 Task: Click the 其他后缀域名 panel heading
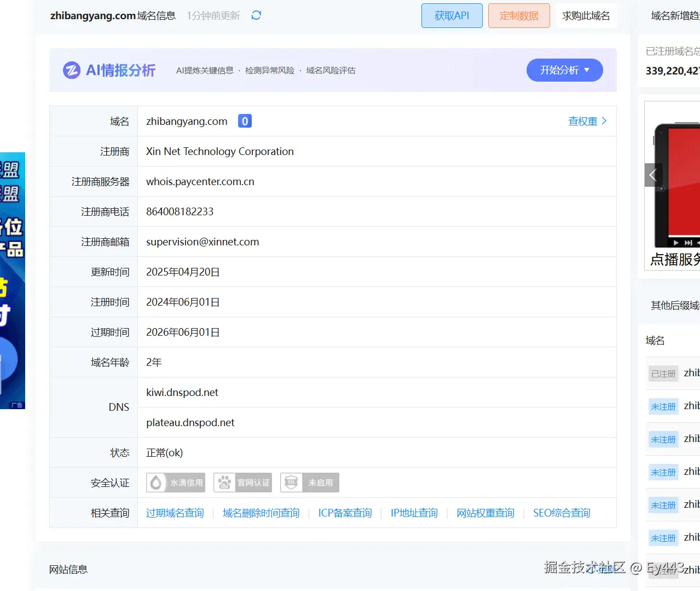point(675,305)
